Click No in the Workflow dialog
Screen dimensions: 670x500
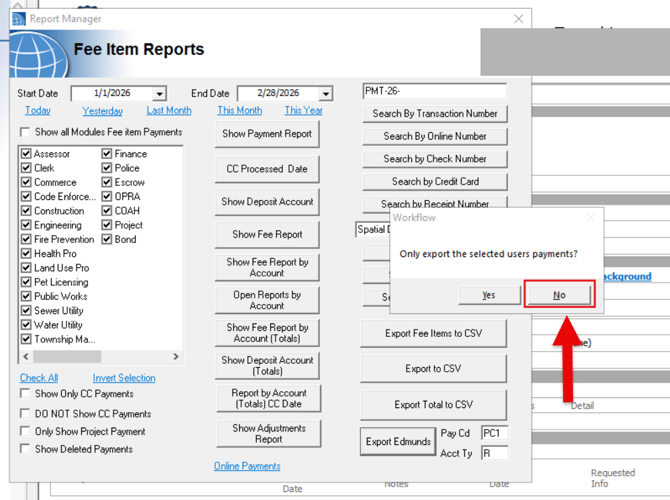[x=559, y=295]
